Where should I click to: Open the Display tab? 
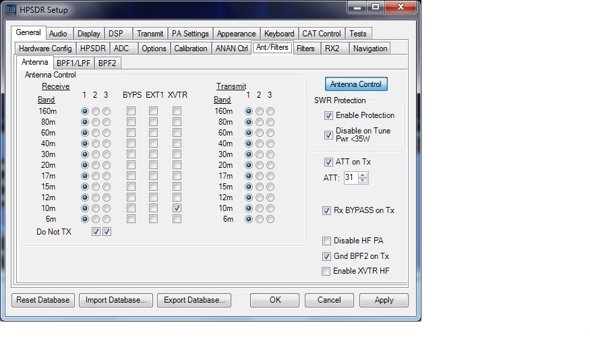(89, 34)
